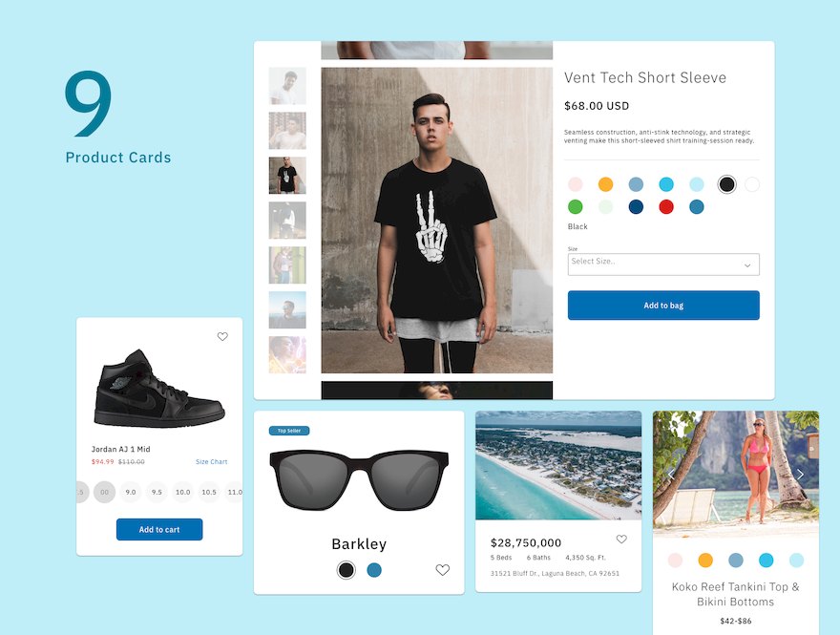Select the black skeleton tee thumbnail
The height and width of the screenshot is (635, 840).
287,176
